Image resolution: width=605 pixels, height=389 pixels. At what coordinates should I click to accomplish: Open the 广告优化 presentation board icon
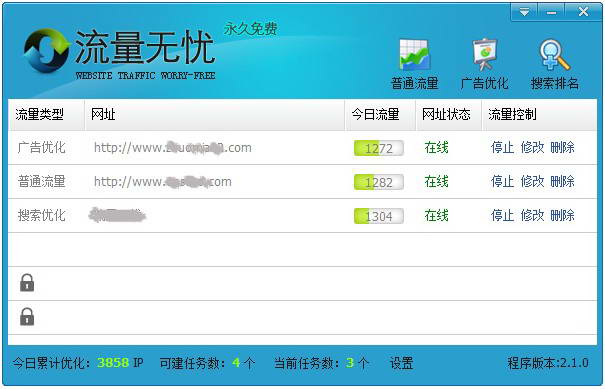pyautogui.click(x=484, y=54)
